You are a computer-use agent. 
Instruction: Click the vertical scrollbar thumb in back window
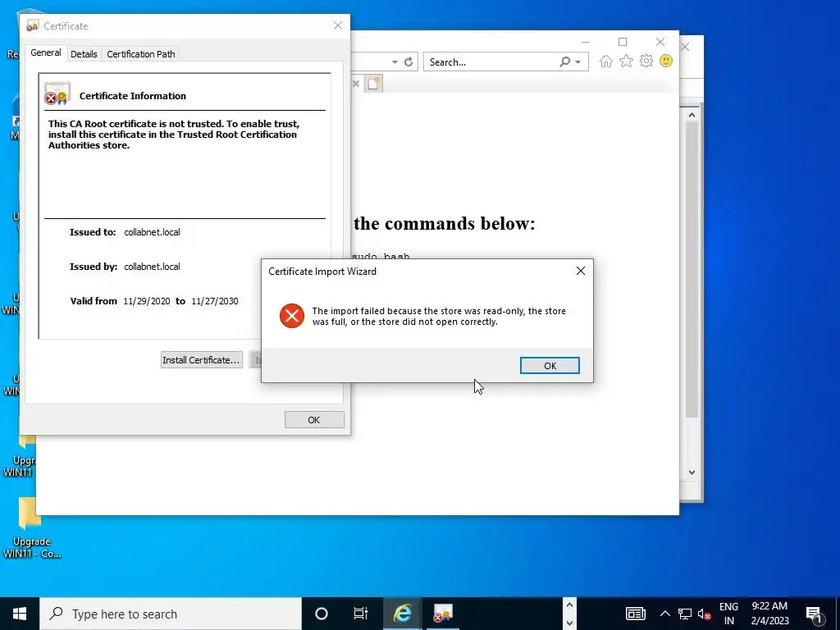click(x=692, y=269)
